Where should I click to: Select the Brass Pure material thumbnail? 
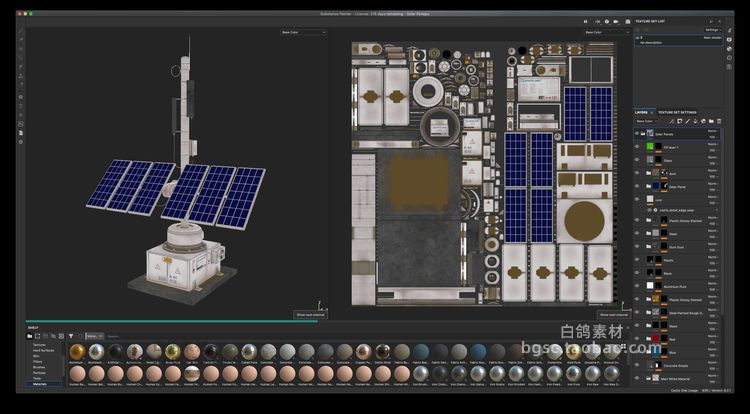coord(173,351)
